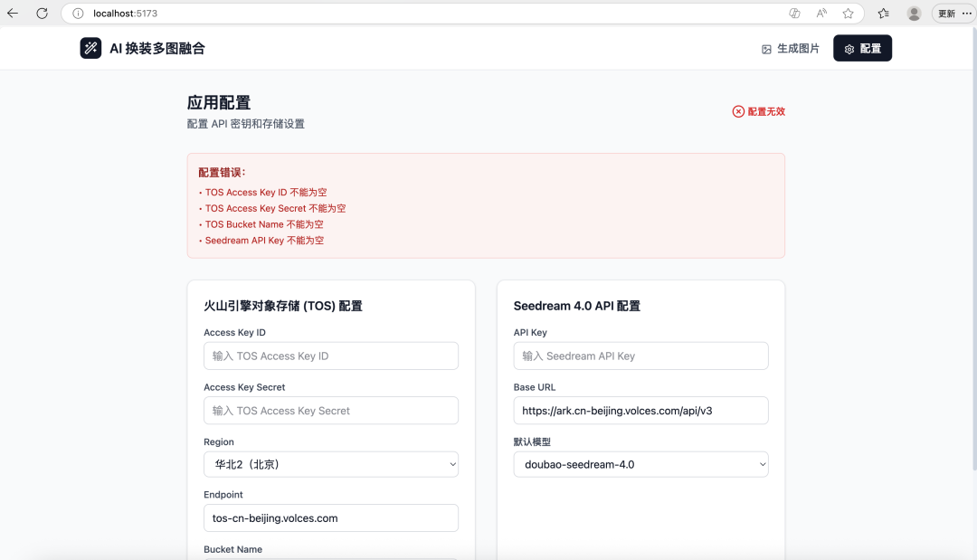Viewport: 977px width, 560px height.
Task: Open the 配置 settings tab
Action: click(x=862, y=48)
